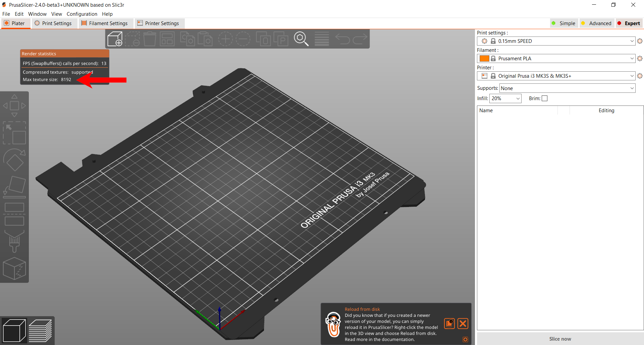The width and height of the screenshot is (644, 345).
Task: Select the paint-on supports brush tool
Action: [x=14, y=241]
